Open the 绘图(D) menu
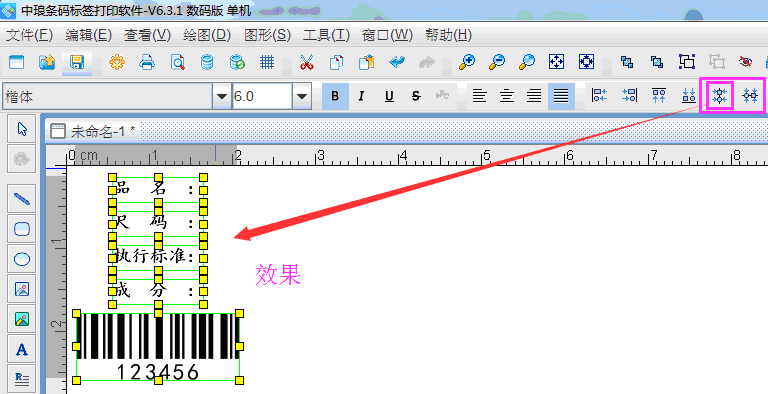768x394 pixels. (207, 35)
